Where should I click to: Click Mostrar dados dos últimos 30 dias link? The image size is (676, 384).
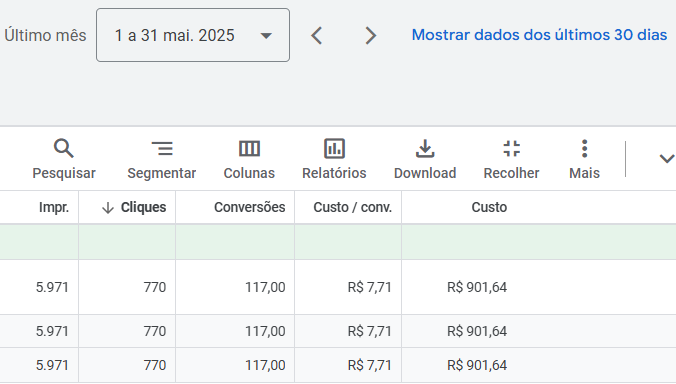[x=539, y=35]
